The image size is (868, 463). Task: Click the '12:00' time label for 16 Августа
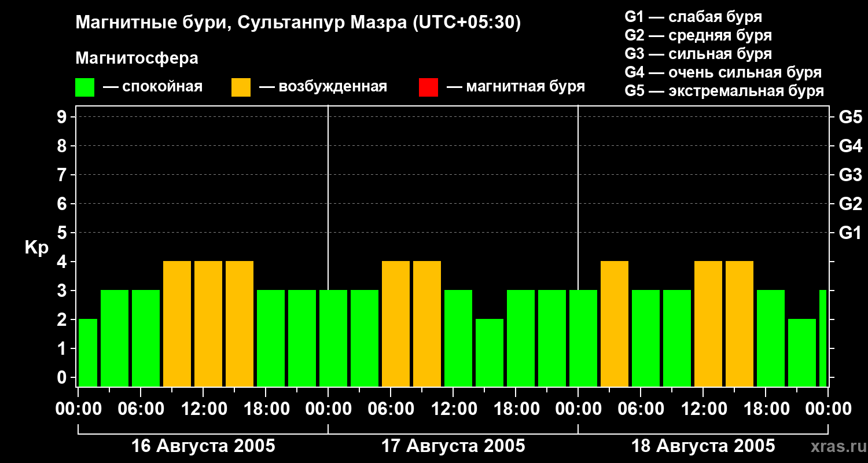203,409
